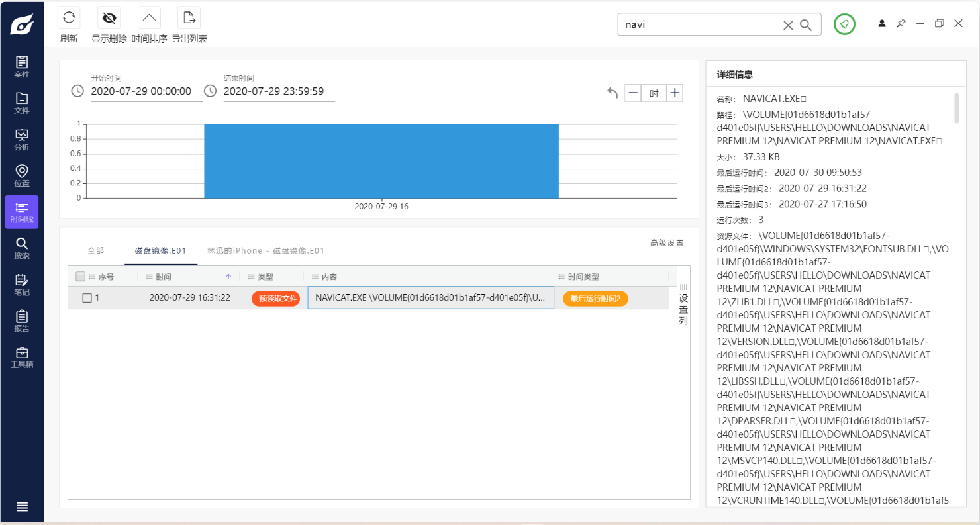Open 分析 analysis in the sidebar
This screenshot has width=980, height=525.
pyautogui.click(x=22, y=140)
